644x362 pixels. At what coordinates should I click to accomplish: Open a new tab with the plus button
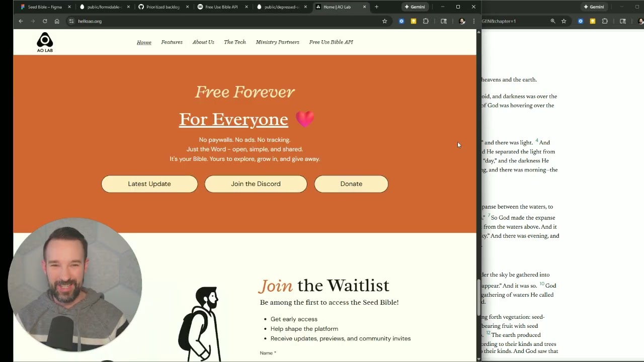[376, 7]
